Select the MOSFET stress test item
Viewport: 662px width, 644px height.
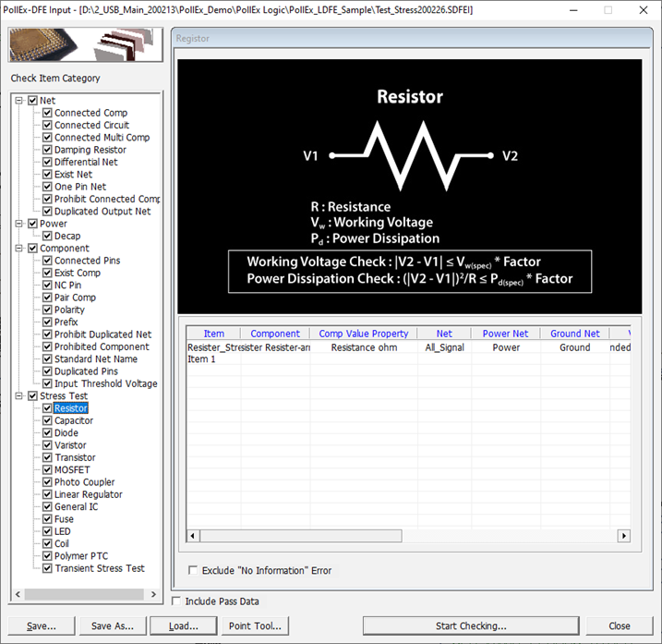[72, 470]
